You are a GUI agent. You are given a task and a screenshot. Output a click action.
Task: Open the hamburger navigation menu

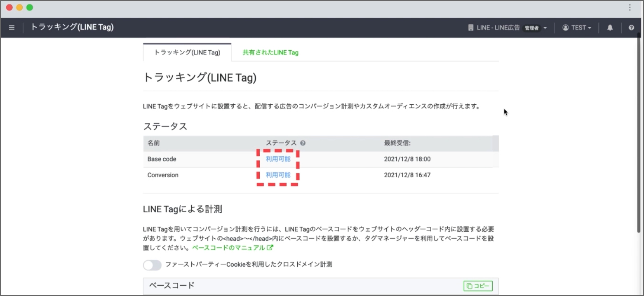(12, 28)
